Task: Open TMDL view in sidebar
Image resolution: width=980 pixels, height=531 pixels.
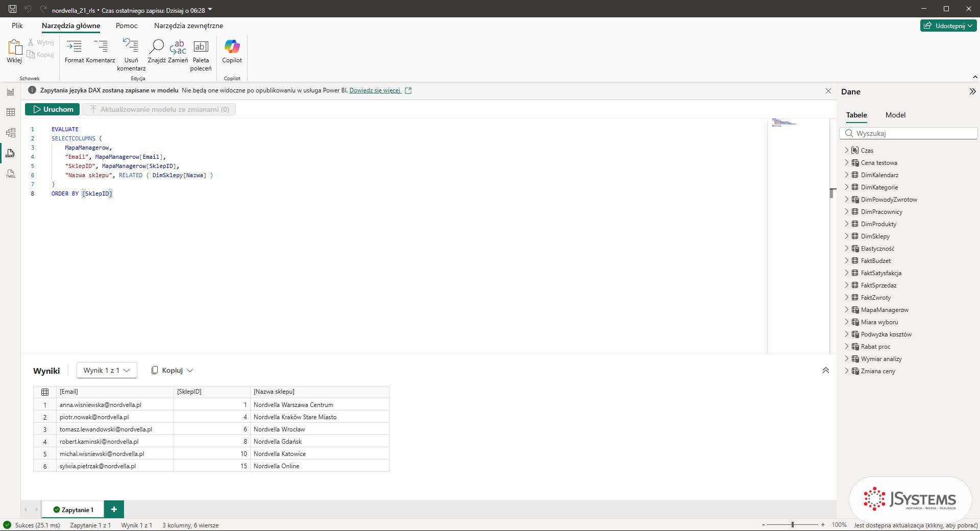Action: click(x=11, y=174)
